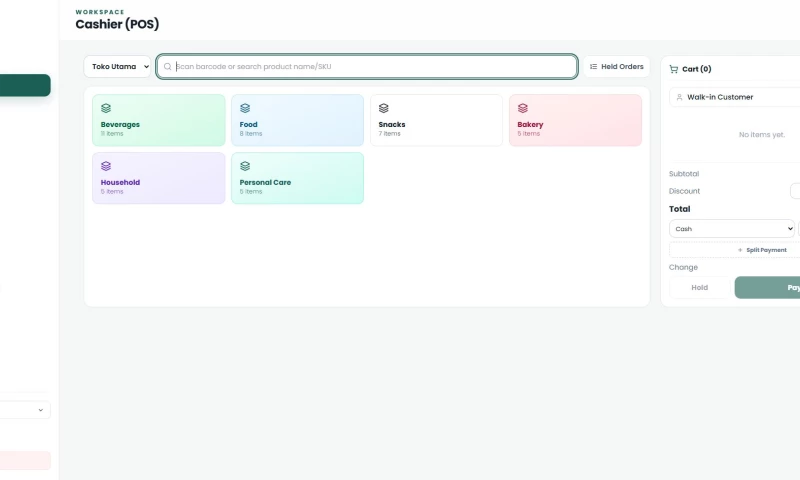Expand the sidebar bottom chevron dropdown
The width and height of the screenshot is (800, 480).
[x=24, y=410]
